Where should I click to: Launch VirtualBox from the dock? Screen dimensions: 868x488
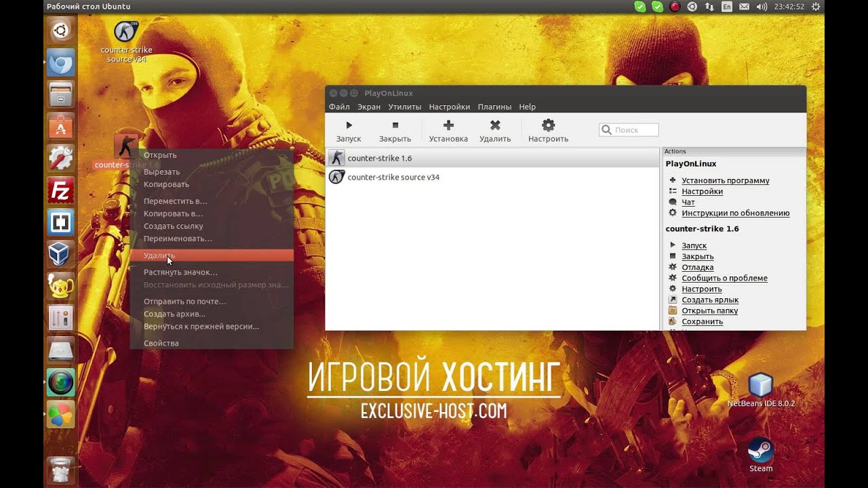61,254
